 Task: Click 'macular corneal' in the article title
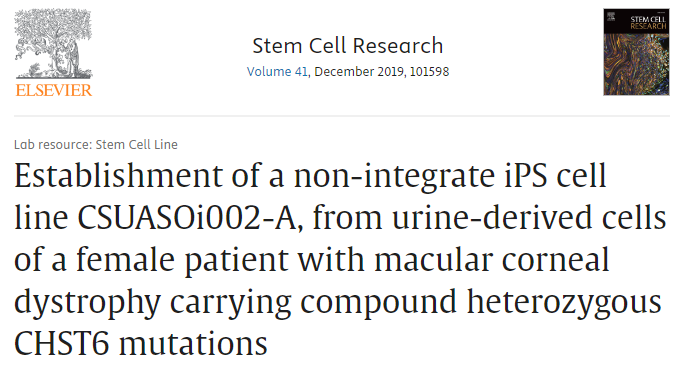coord(492,260)
